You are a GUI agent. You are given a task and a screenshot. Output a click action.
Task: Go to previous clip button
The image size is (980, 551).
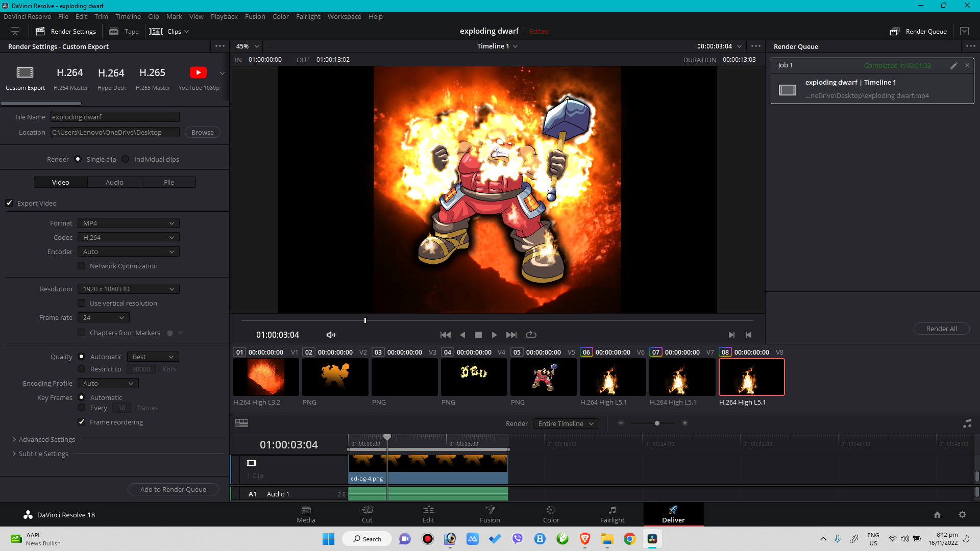tap(748, 335)
